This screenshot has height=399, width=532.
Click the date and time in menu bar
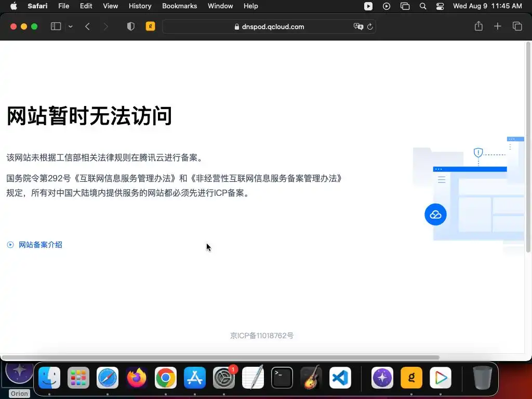click(487, 6)
